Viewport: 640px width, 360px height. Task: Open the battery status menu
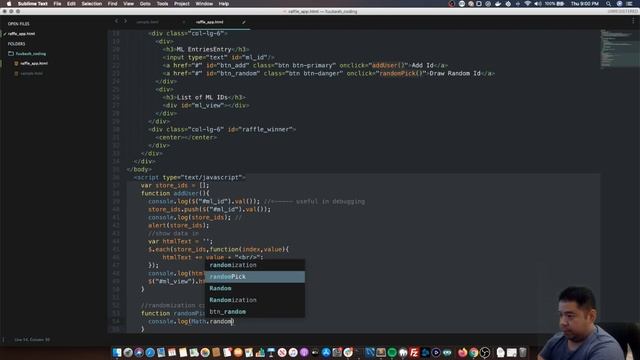tap(554, 4)
